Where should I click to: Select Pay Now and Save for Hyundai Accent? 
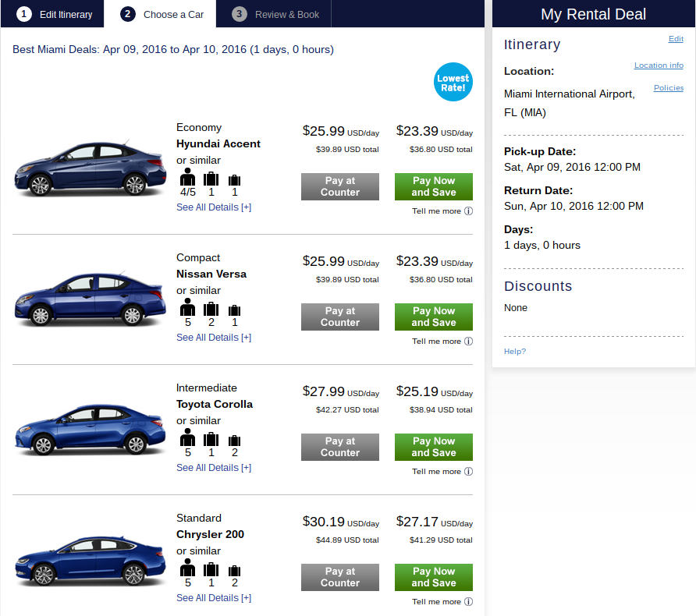click(x=434, y=186)
